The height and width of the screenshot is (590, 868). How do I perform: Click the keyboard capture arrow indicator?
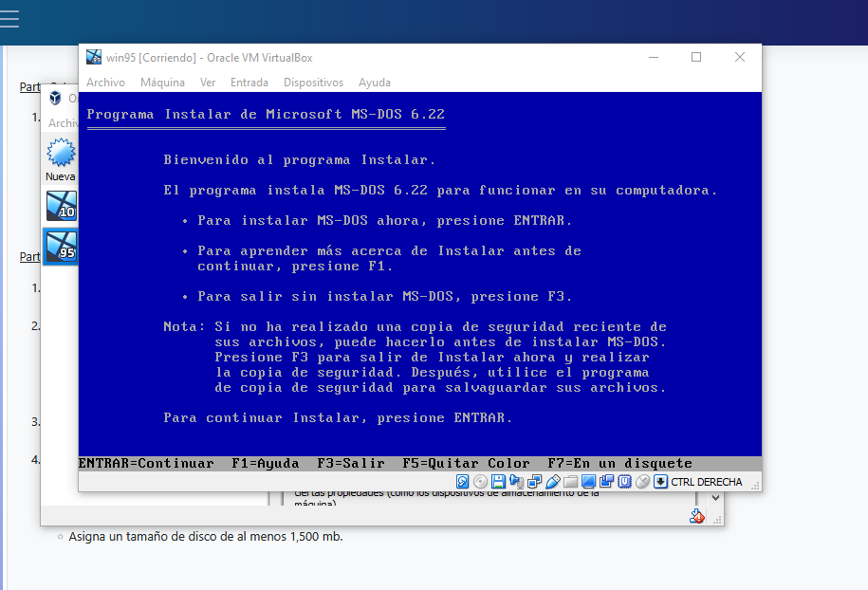[660, 482]
